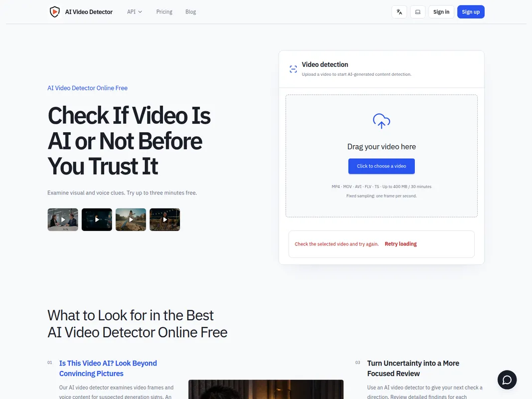Screen dimensions: 532x399
Task: Open 'Is This Video AI? Look Beyond' heading
Action: coord(108,369)
